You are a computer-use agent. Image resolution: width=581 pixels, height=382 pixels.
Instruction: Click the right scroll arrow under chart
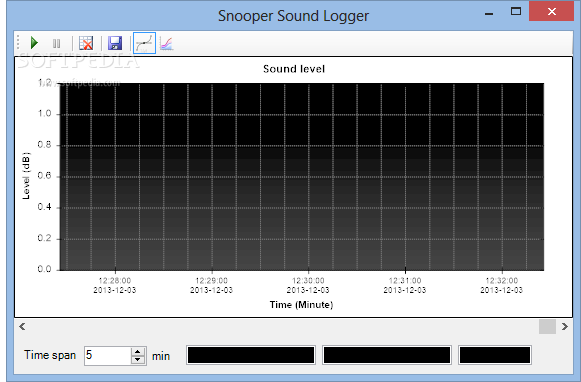click(x=564, y=326)
